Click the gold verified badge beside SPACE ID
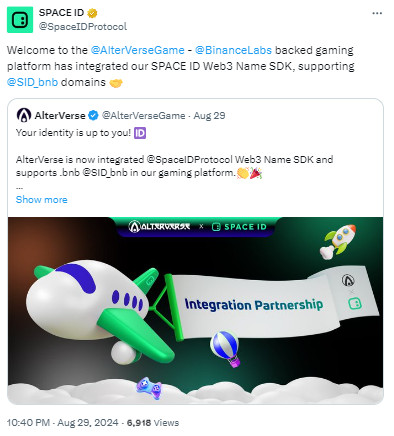Viewport: 394px width, 436px height. tap(92, 13)
